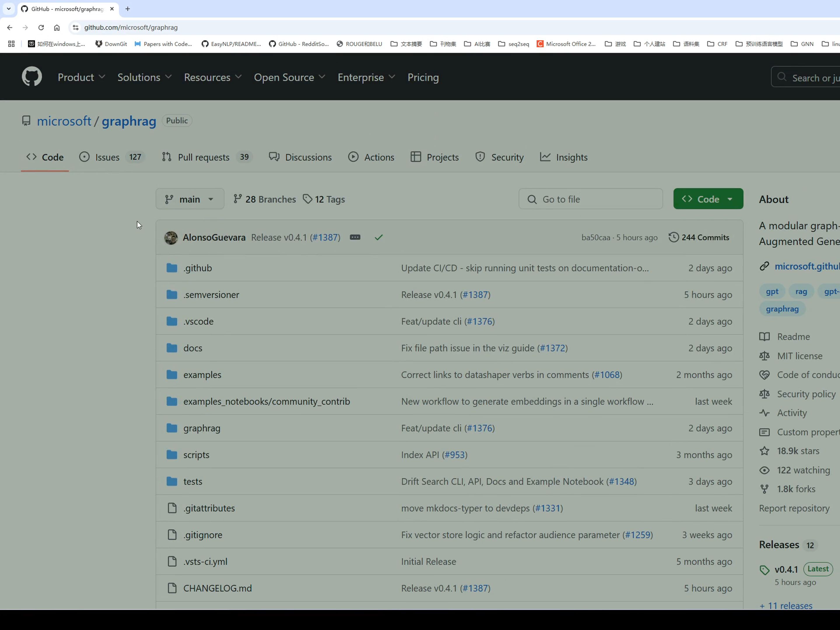Open the green Code dropdown button
Image resolution: width=840 pixels, height=630 pixels.
708,199
